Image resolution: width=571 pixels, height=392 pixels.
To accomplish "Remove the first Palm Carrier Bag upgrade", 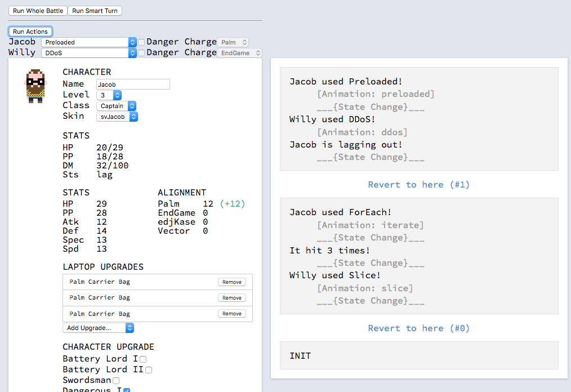I will [x=232, y=282].
